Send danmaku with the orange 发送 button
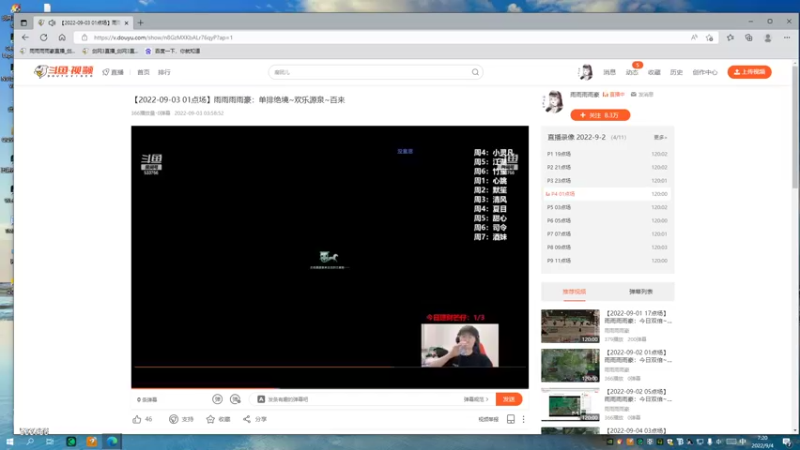The image size is (800, 450). (509, 399)
